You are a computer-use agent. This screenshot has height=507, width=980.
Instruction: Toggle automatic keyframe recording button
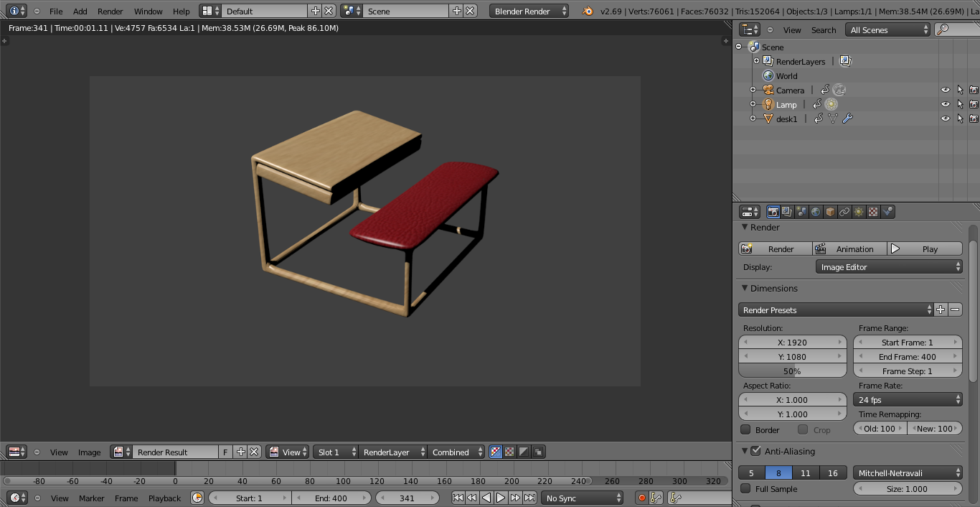coord(641,498)
